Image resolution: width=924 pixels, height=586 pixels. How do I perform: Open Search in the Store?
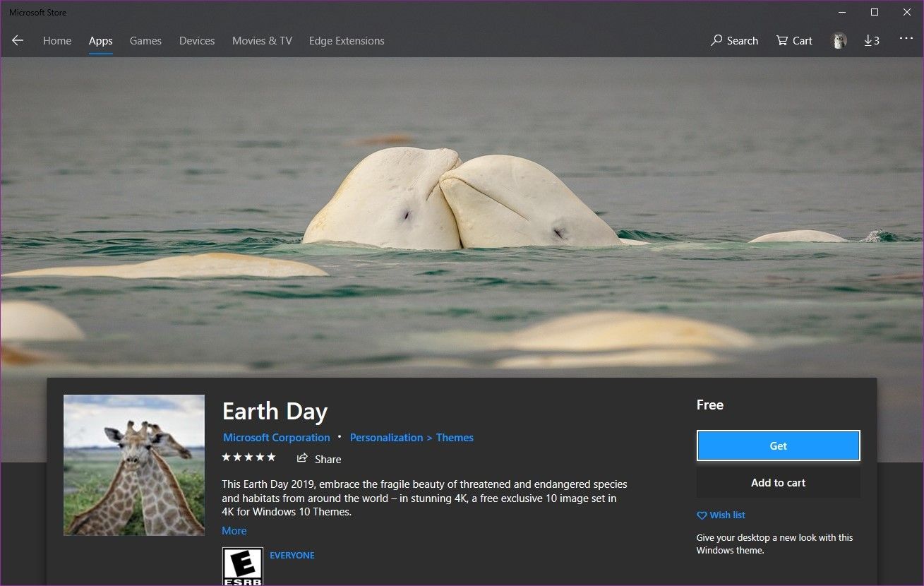pos(734,41)
